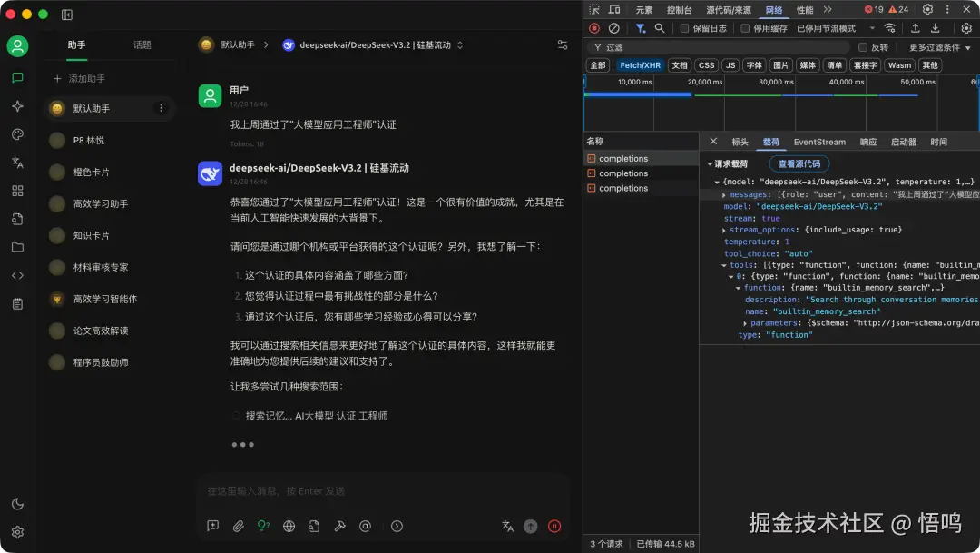Check the Invert checkbox (反转)

pyautogui.click(x=863, y=47)
